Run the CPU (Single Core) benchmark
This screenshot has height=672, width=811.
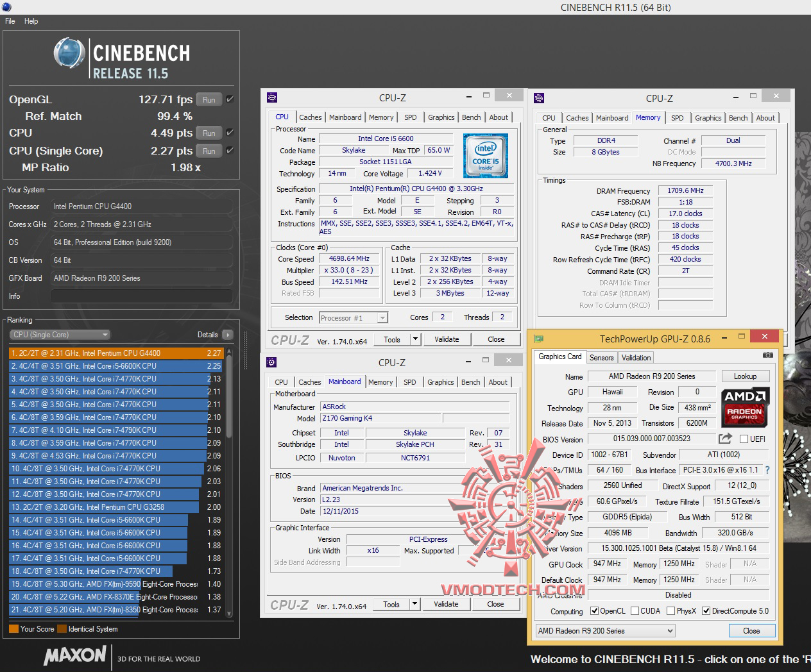(209, 151)
